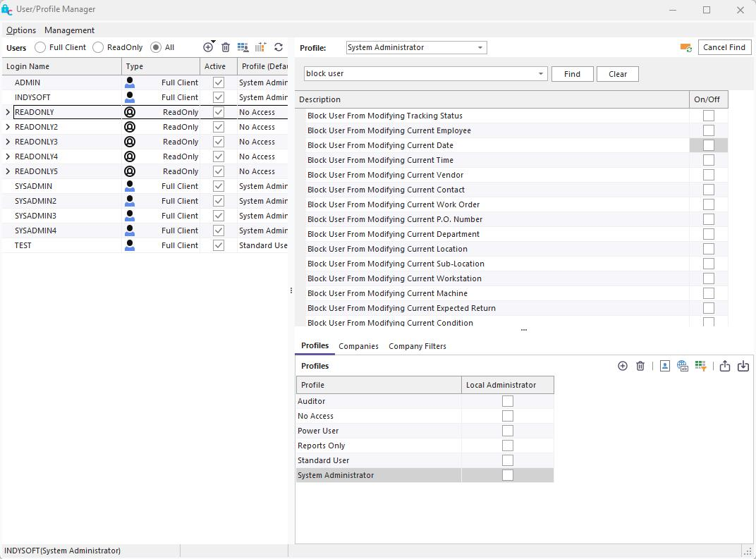756x559 pixels.
Task: Select the Full Client radio button
Action: coord(41,47)
